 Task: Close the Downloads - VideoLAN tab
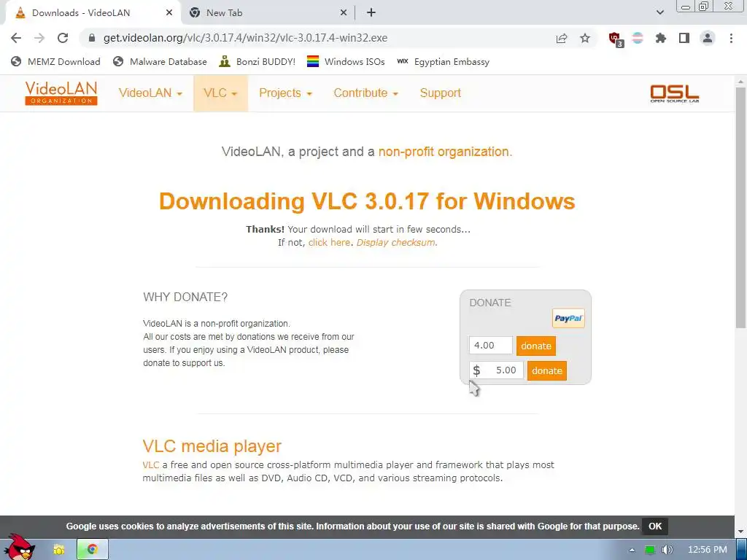pos(169,13)
